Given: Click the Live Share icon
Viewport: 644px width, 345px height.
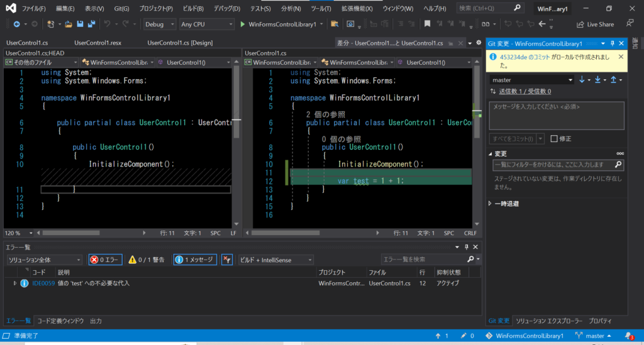Looking at the screenshot, I should pos(580,25).
